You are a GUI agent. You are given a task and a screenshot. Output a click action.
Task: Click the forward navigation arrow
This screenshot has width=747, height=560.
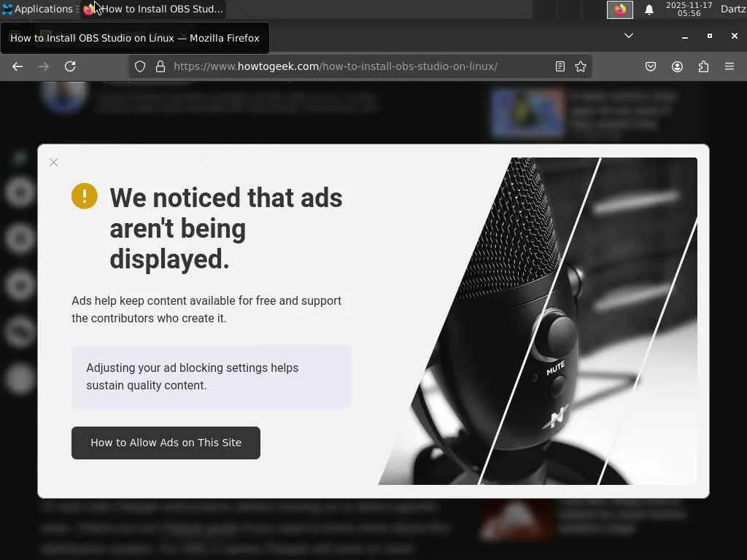click(x=44, y=66)
